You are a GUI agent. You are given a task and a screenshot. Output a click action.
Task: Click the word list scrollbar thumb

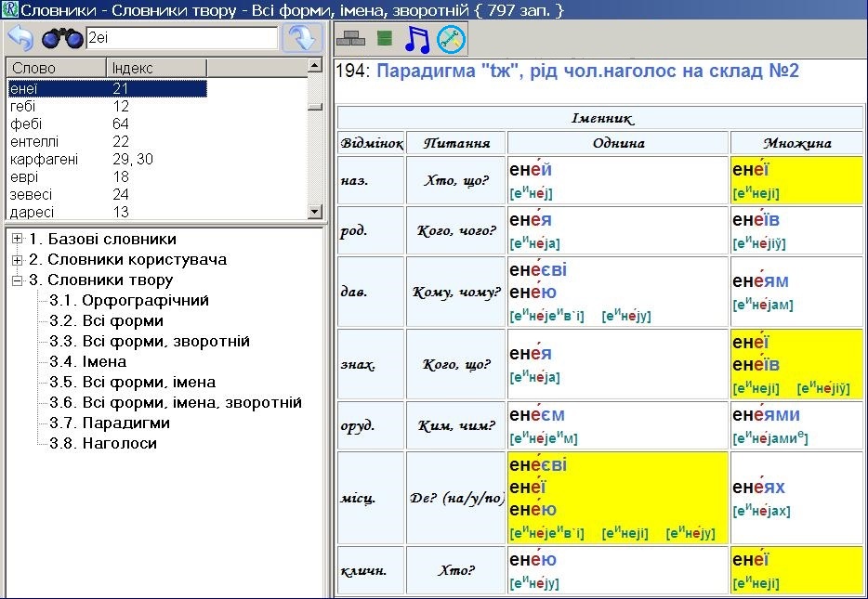(x=314, y=107)
